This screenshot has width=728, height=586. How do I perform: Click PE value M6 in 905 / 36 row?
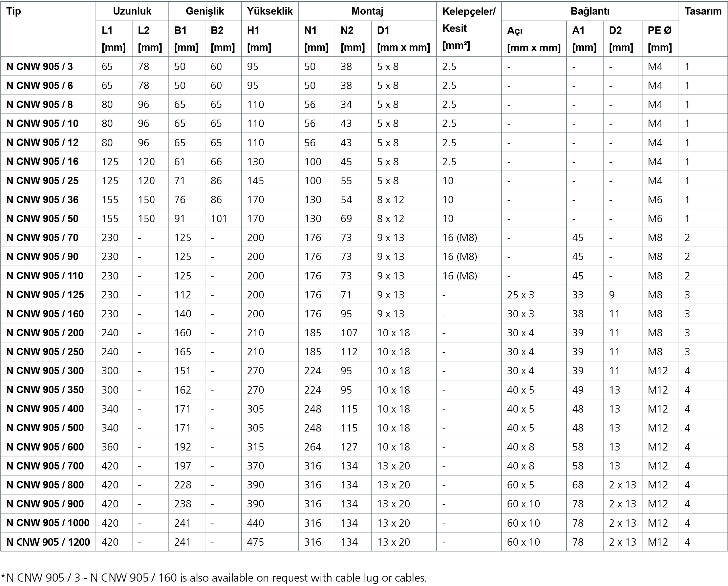click(x=655, y=200)
